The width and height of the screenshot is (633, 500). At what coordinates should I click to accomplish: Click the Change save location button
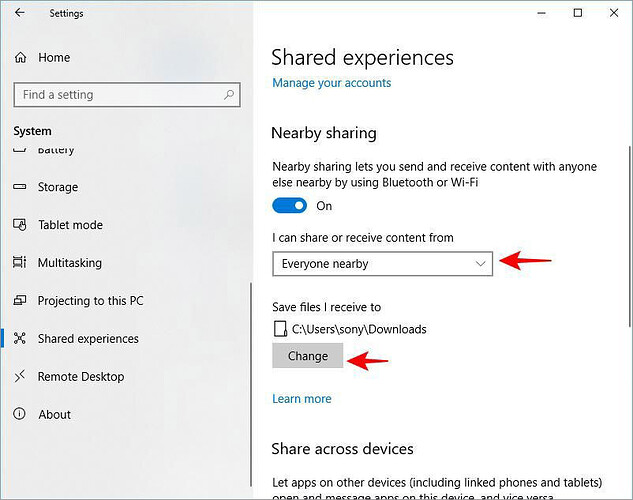click(x=308, y=356)
